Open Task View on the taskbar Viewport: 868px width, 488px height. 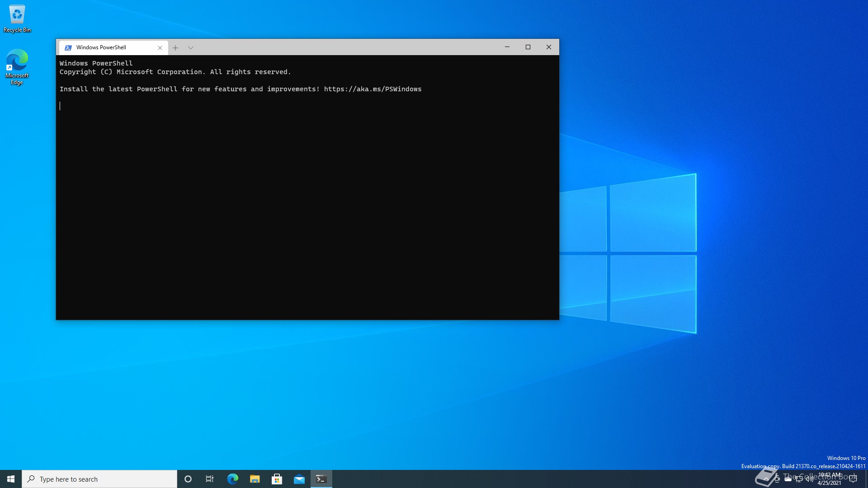[x=210, y=479]
